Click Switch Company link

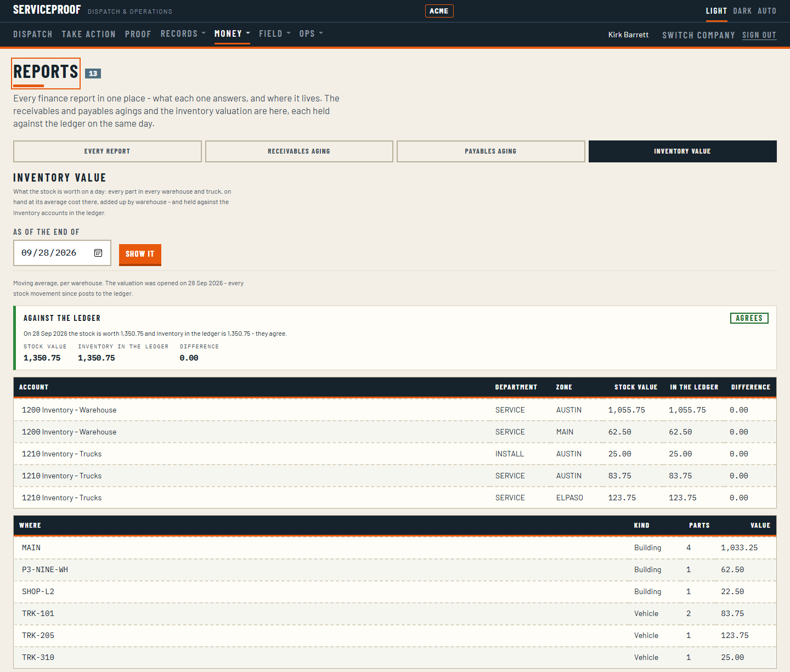698,35
